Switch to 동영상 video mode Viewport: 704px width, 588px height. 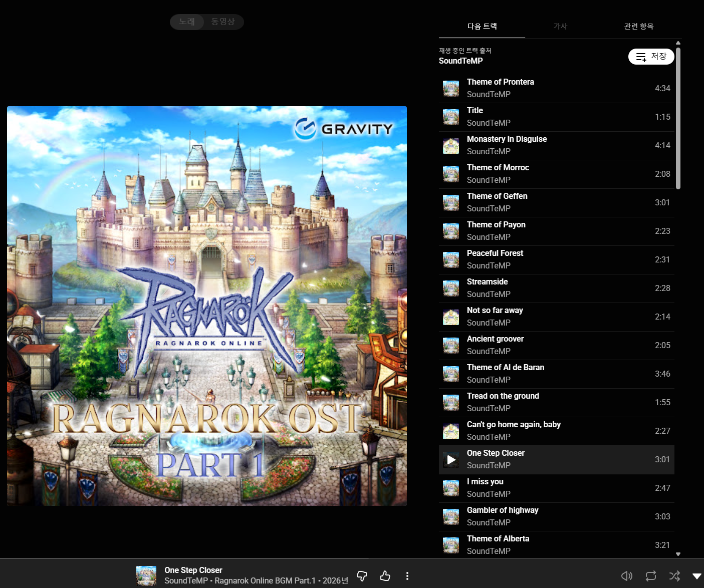(223, 22)
